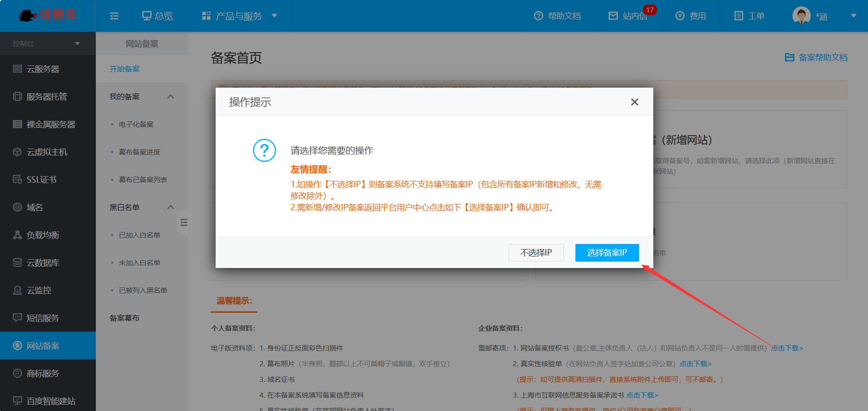868x411 pixels.
Task: Click the 云服务器 sidebar icon
Action: coord(18,69)
